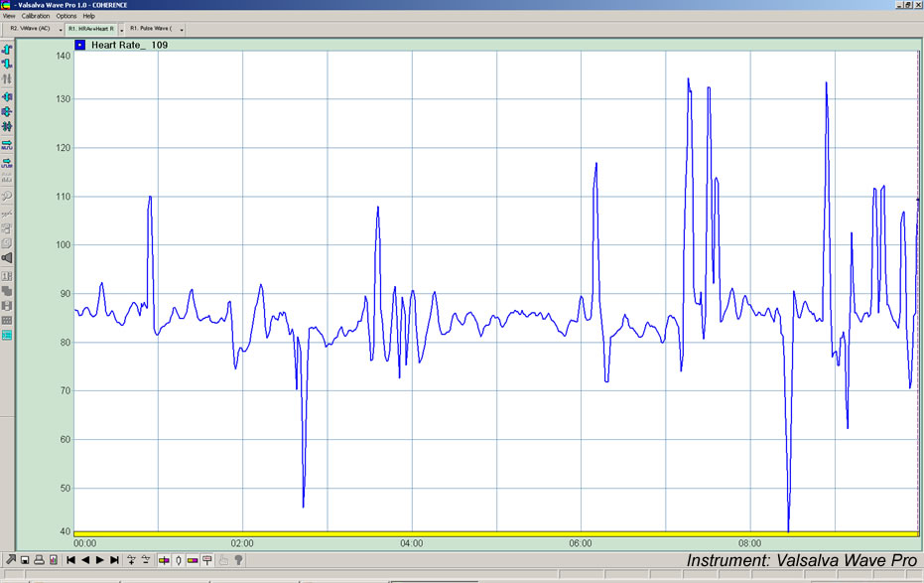The height and width of the screenshot is (583, 924).
Task: Expand the R2. VWave (AC) dropdown arrow
Action: pyautogui.click(x=60, y=30)
